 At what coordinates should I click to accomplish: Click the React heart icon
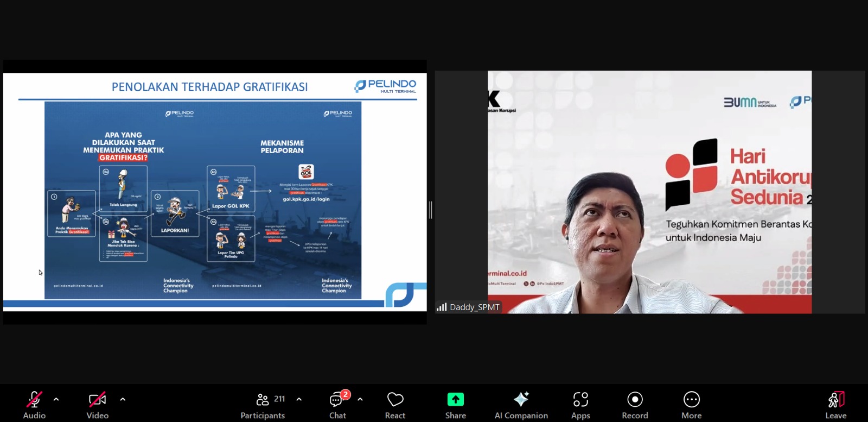(395, 400)
